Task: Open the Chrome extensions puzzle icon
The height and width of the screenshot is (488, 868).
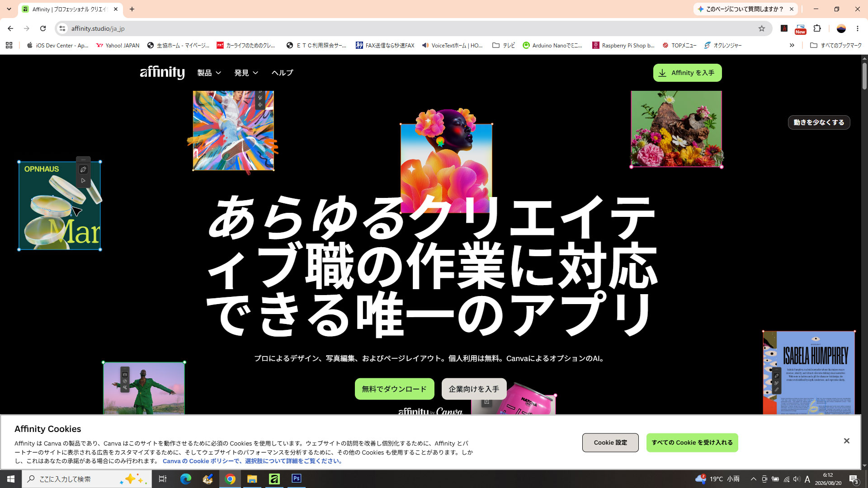Action: tap(817, 28)
